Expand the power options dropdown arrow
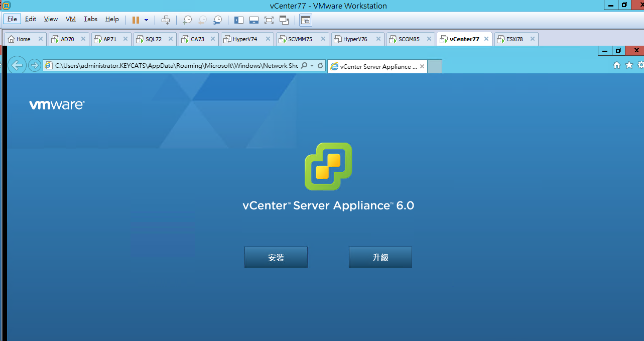Image resolution: width=644 pixels, height=341 pixels. tap(146, 20)
